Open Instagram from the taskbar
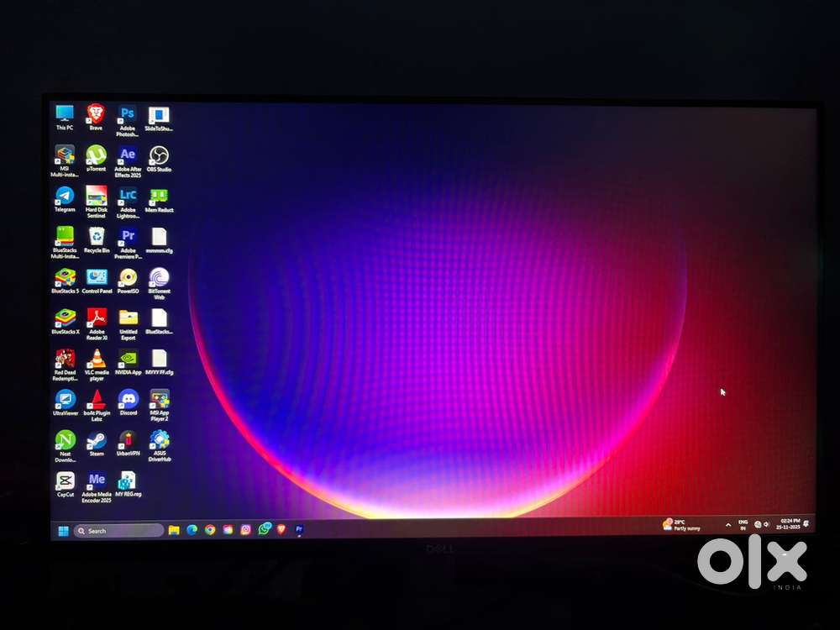Viewport: 840px width, 630px height. click(246, 529)
